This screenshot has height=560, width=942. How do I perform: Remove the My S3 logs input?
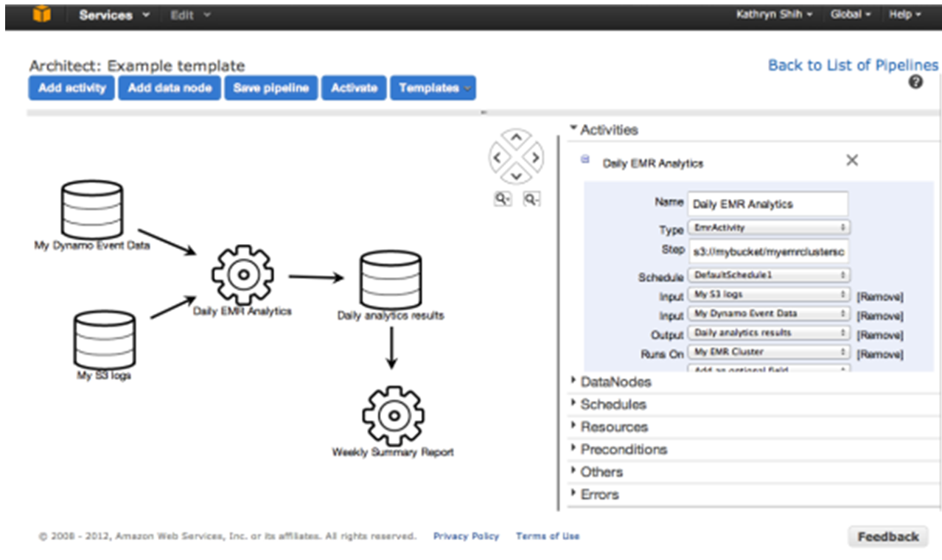(x=879, y=297)
